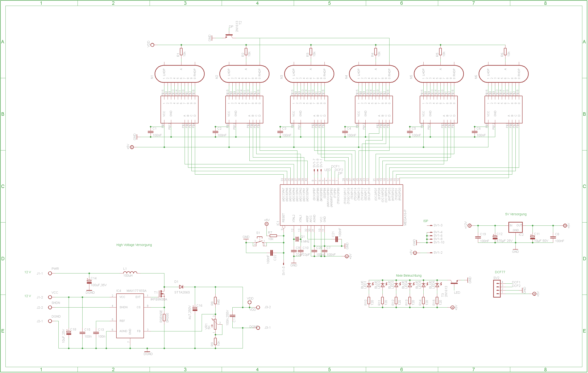Click the L1 100uH inductor symbol
Viewport: 588px width, 373px height.
pos(130,273)
